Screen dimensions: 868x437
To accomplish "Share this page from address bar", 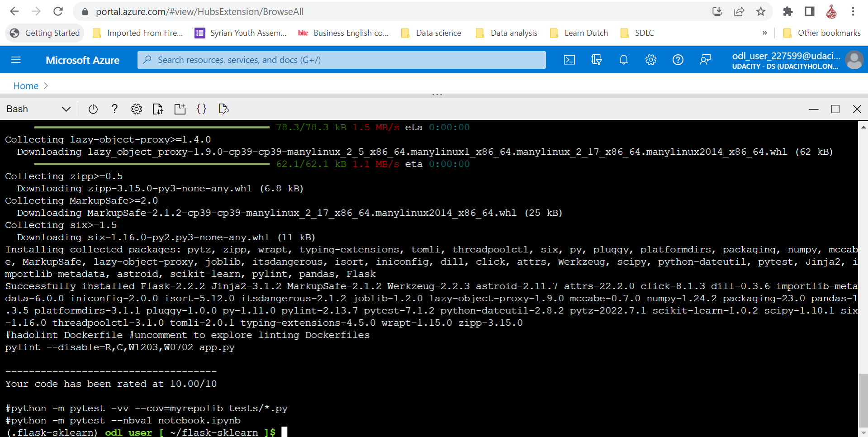I will (x=739, y=11).
